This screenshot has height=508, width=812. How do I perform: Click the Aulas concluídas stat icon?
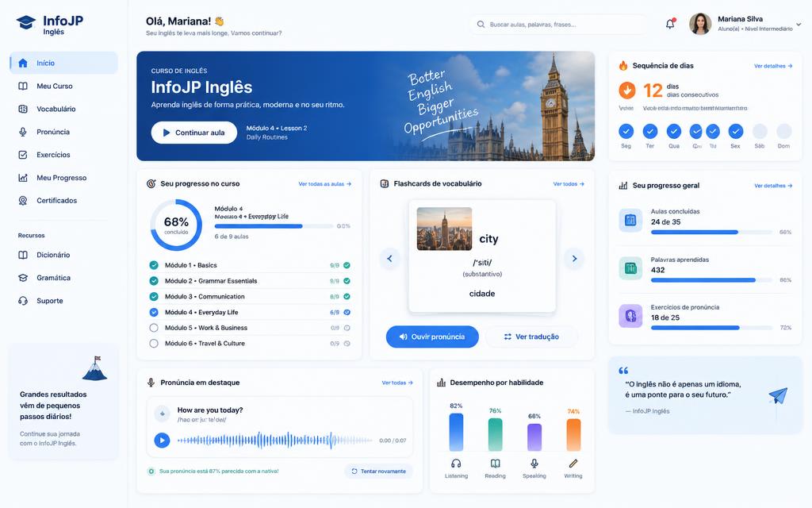coord(630,220)
